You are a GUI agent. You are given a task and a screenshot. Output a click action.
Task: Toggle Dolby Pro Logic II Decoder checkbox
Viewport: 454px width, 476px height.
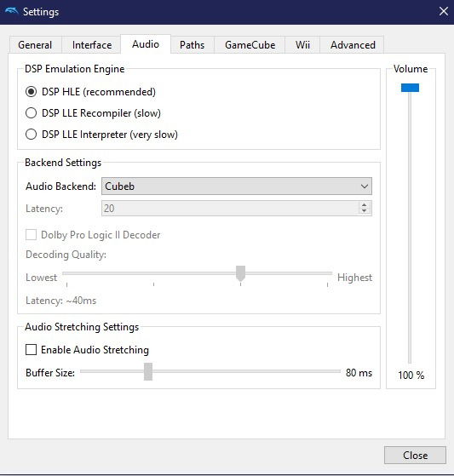pos(31,235)
